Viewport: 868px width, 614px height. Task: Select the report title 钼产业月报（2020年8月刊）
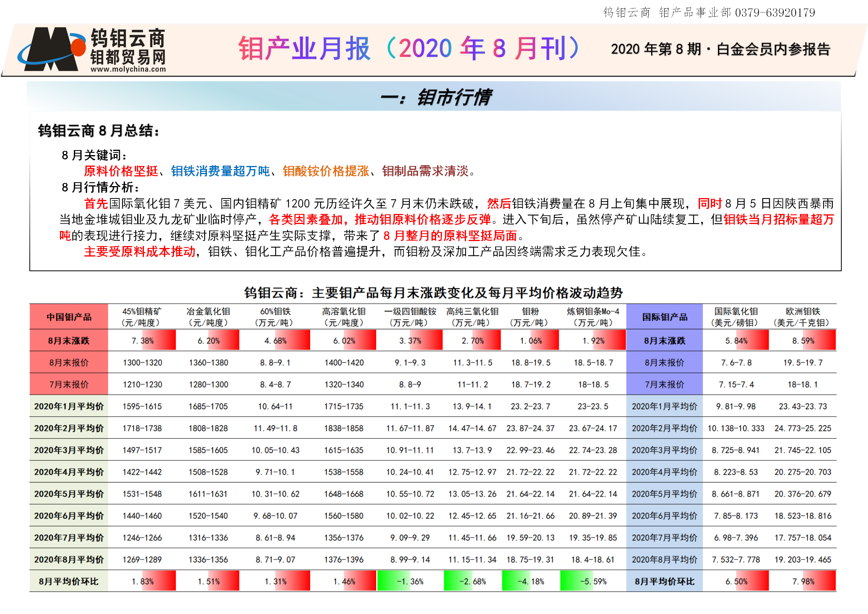tap(409, 48)
